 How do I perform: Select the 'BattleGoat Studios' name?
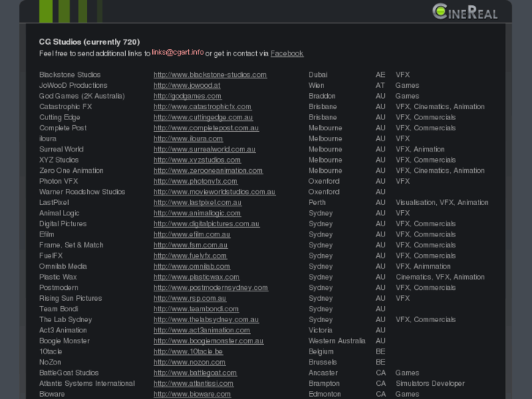(x=69, y=373)
